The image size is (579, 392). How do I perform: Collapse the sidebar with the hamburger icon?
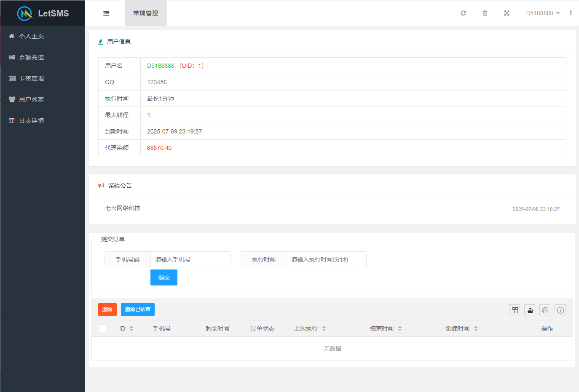pos(106,13)
